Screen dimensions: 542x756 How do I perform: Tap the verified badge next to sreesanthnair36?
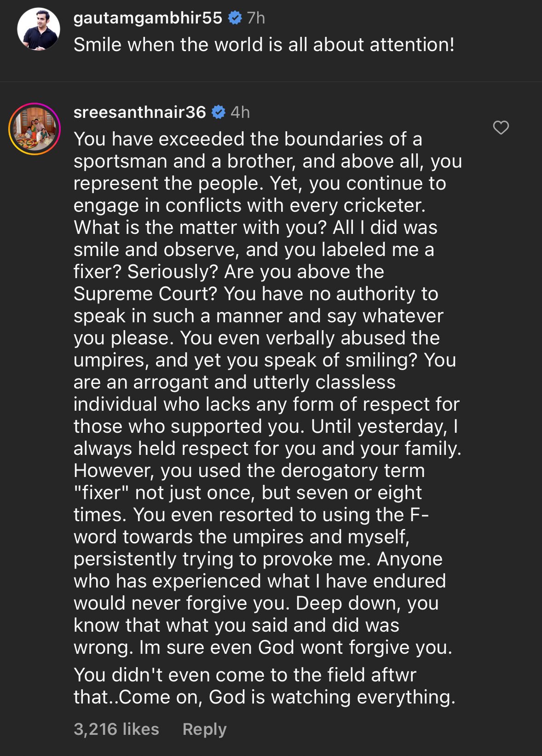pos(218,112)
